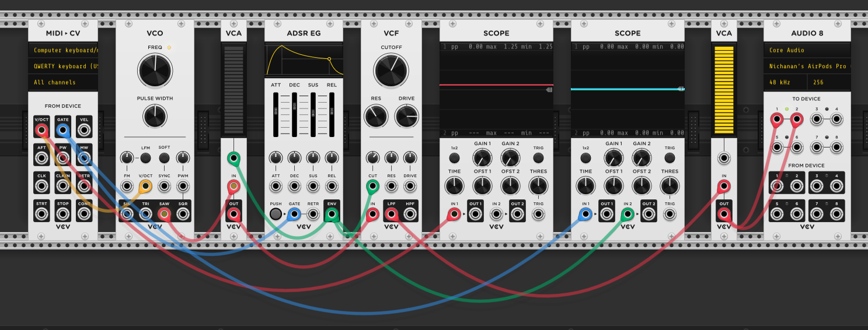
Task: Select the STRT jack on MIDI-CV
Action: pyautogui.click(x=41, y=215)
